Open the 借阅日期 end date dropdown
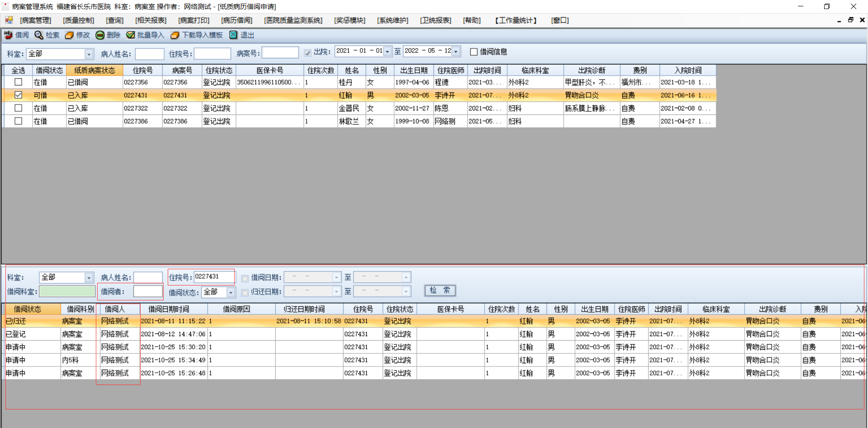 click(x=406, y=277)
